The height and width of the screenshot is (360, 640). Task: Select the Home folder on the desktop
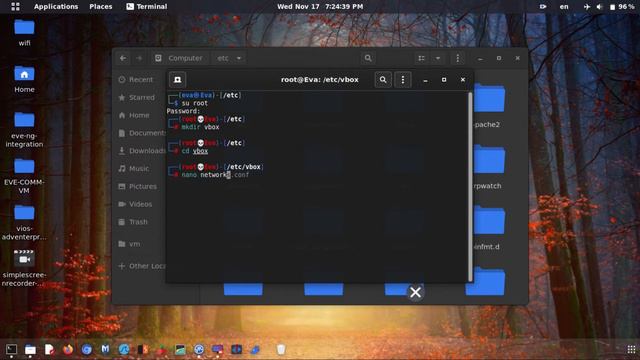[24, 79]
